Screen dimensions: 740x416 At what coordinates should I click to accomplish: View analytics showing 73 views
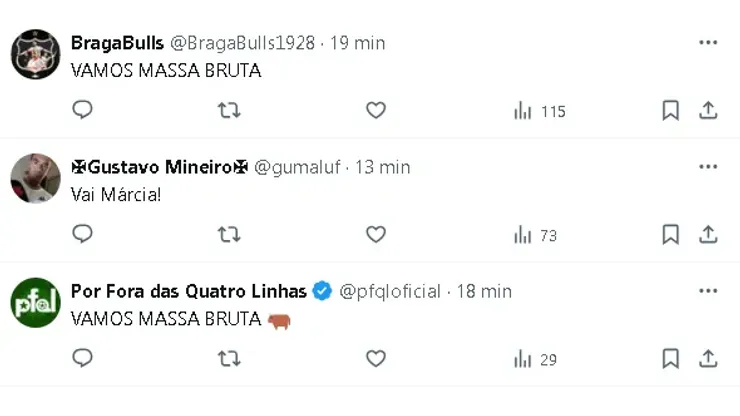[x=534, y=235]
